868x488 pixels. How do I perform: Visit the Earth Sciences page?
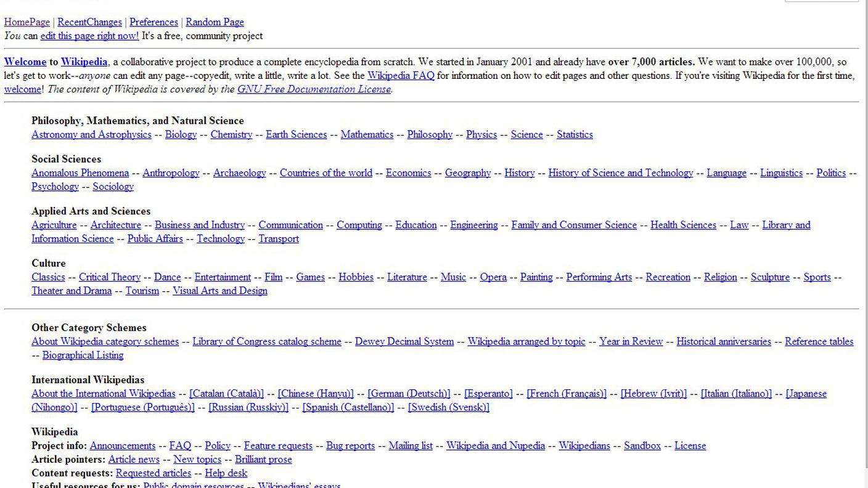pos(297,135)
